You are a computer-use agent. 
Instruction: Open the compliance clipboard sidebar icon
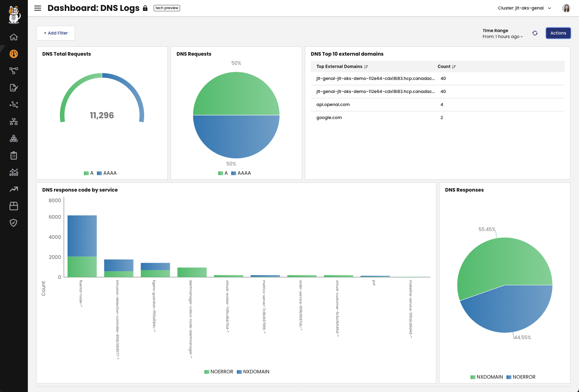coord(14,155)
